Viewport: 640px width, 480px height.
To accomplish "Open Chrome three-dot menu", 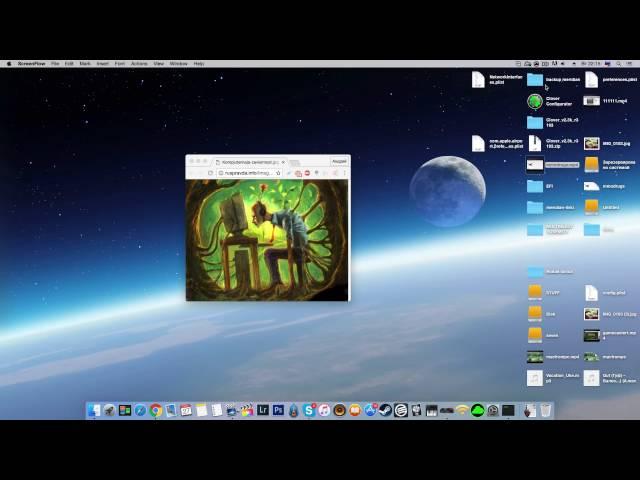I will (344, 173).
